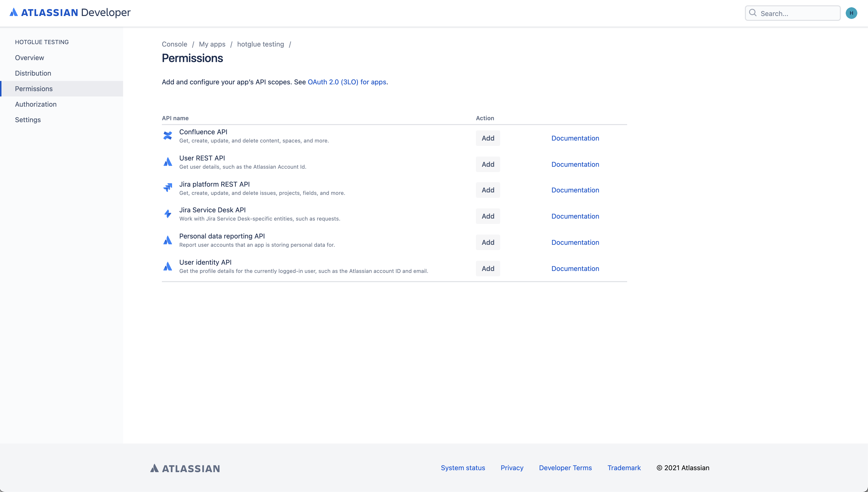Click the User REST API Atlassian icon
The image size is (868, 492).
(167, 162)
